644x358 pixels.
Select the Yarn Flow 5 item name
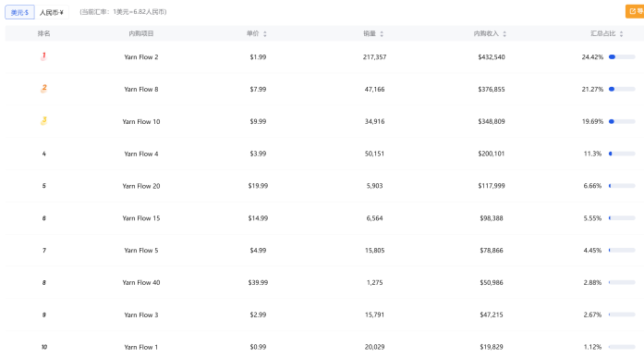(x=141, y=251)
